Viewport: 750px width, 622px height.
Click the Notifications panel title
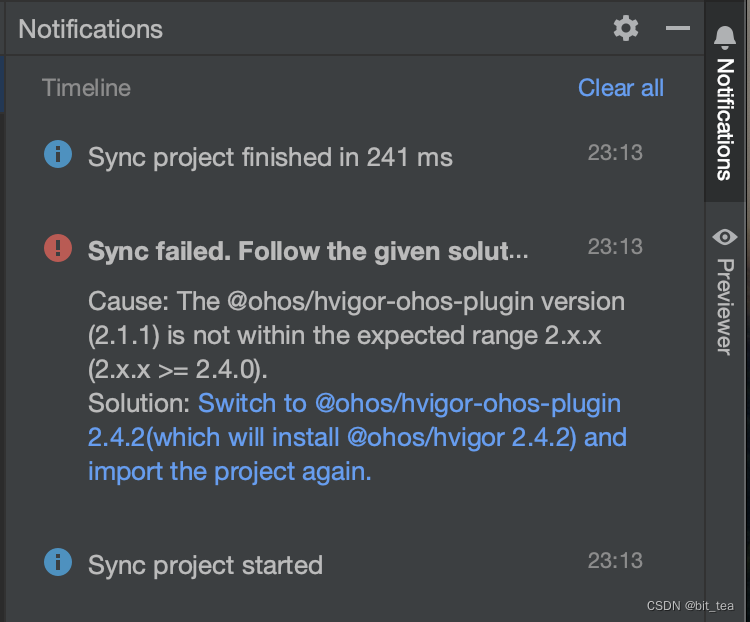(x=90, y=29)
